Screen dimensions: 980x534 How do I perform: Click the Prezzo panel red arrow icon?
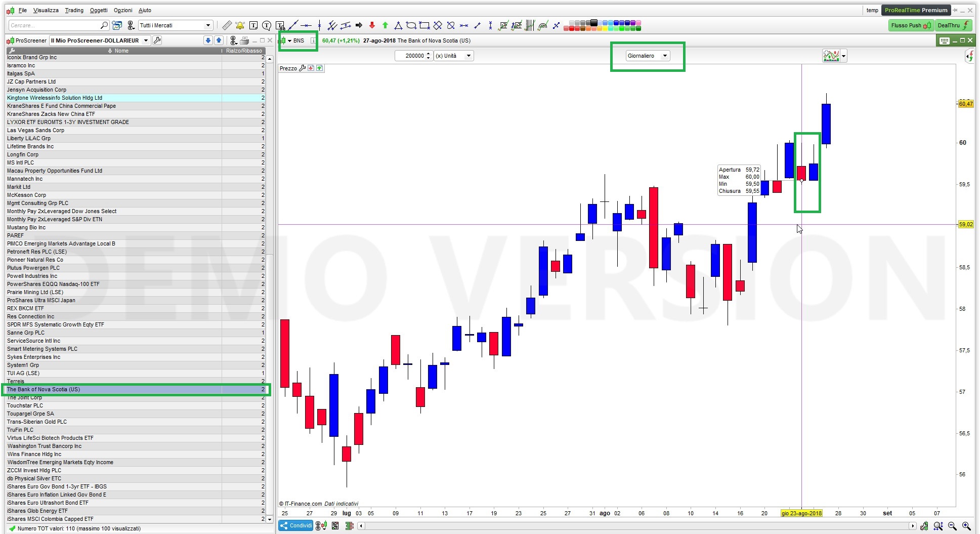click(x=311, y=68)
